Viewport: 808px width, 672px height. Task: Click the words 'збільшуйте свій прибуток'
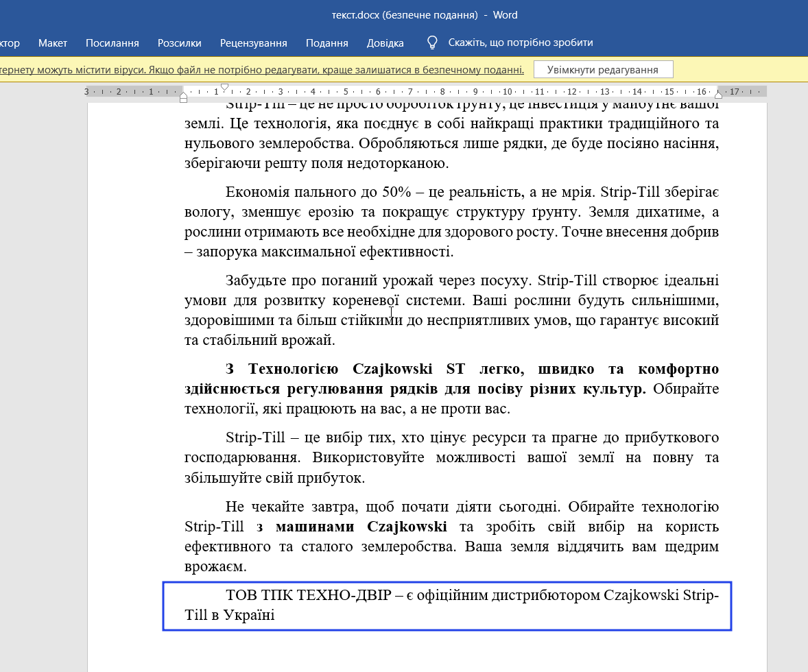click(x=272, y=478)
